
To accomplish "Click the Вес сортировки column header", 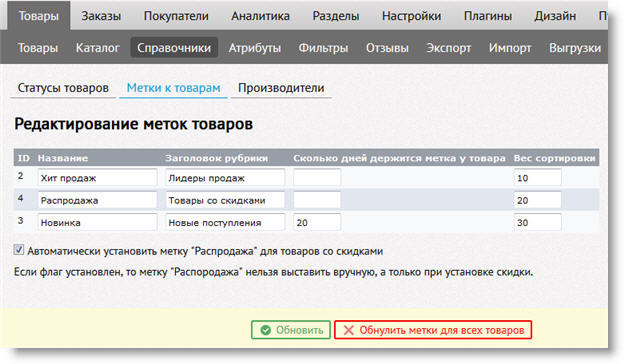I will [555, 158].
